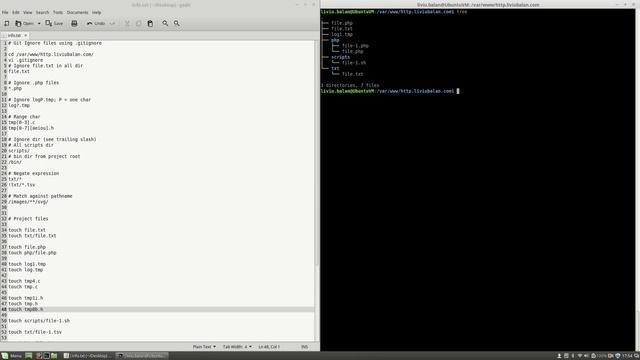The height and width of the screenshot is (360, 640).
Task: Click the terminal prompt cursor
Action: point(458,91)
